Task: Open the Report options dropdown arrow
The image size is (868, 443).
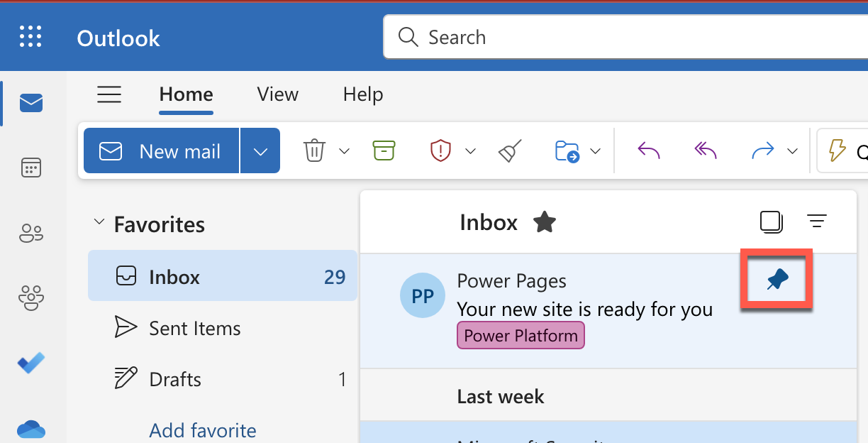Action: coord(471,151)
